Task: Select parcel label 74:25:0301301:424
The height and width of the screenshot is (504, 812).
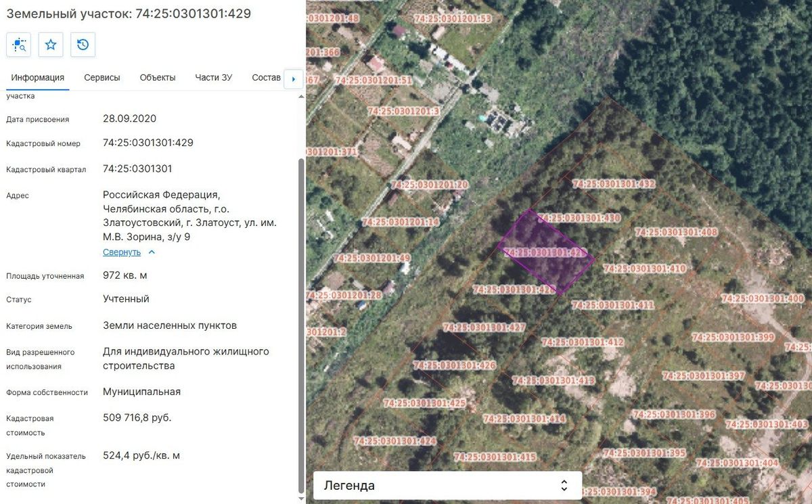Action: coord(395,441)
